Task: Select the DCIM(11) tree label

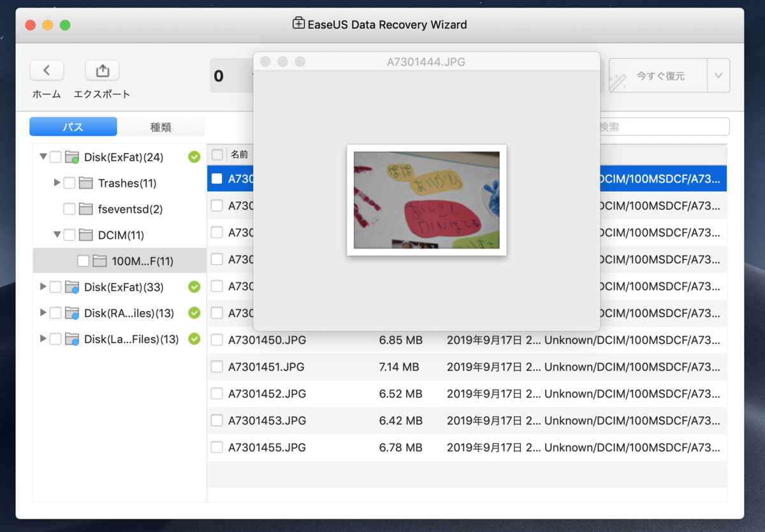Action: tap(121, 235)
